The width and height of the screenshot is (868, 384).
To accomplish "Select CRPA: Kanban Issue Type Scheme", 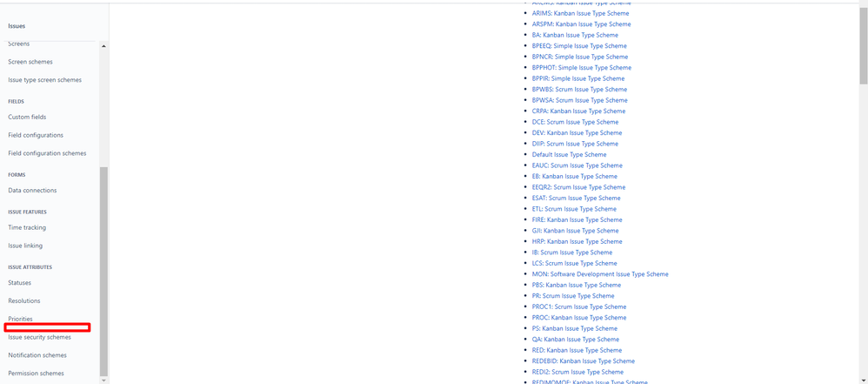I will point(579,111).
